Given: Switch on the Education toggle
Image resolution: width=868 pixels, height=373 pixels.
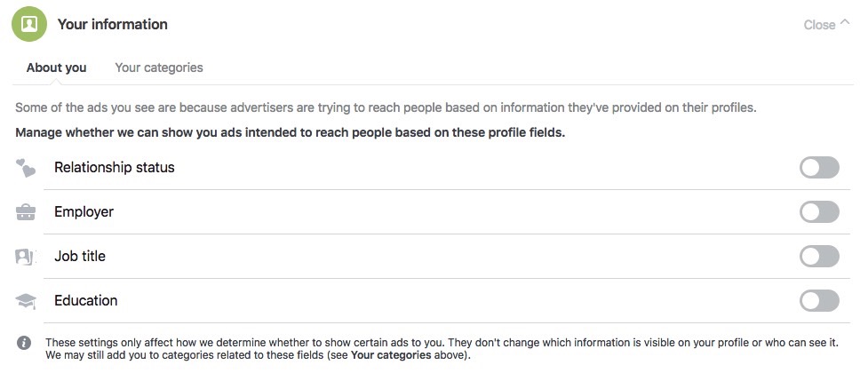Looking at the screenshot, I should (x=819, y=301).
